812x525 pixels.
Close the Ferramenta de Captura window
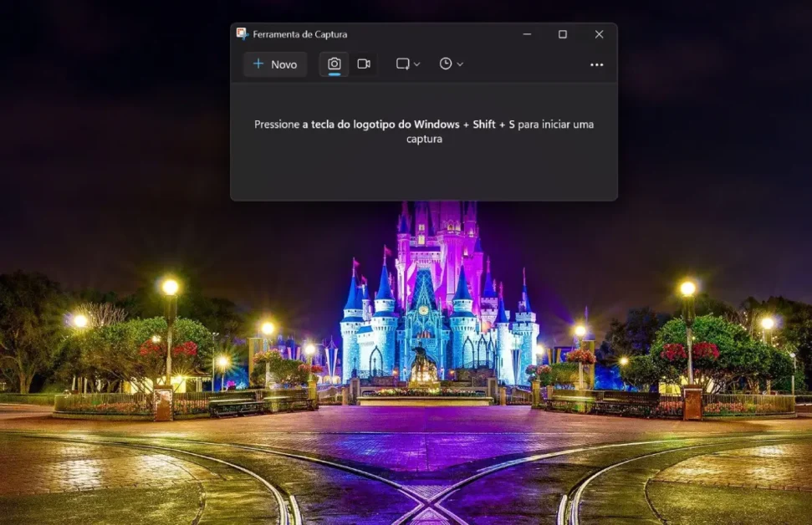[599, 34]
